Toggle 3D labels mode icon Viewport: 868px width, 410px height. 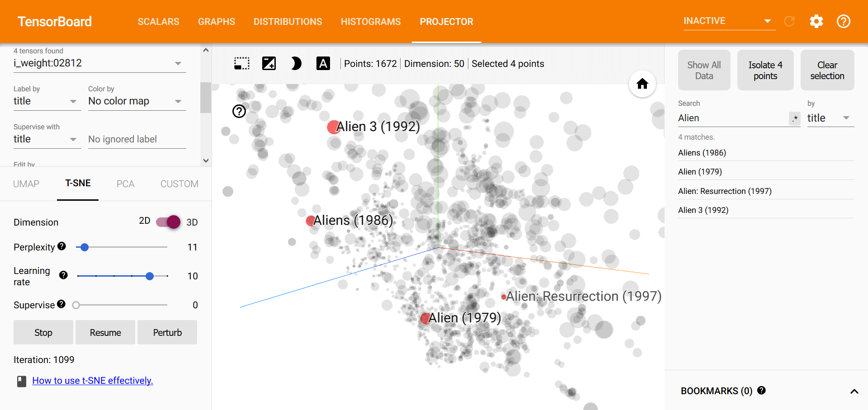coord(323,64)
